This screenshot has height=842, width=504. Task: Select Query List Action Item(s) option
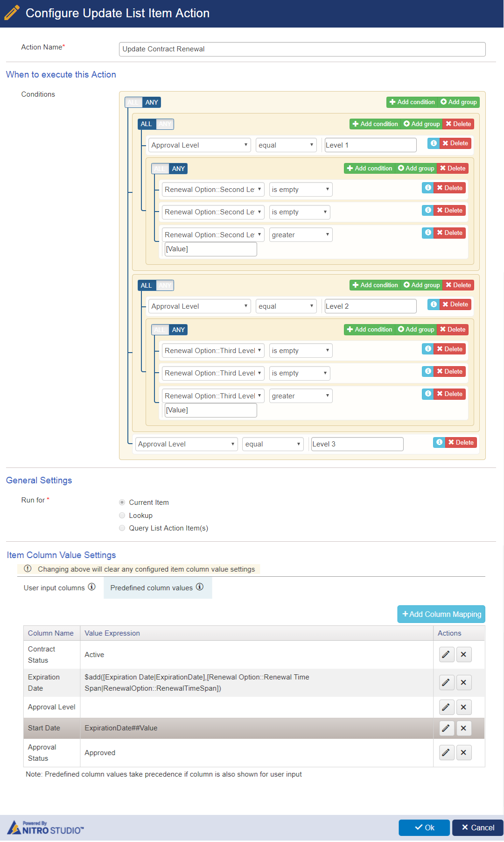pos(122,528)
